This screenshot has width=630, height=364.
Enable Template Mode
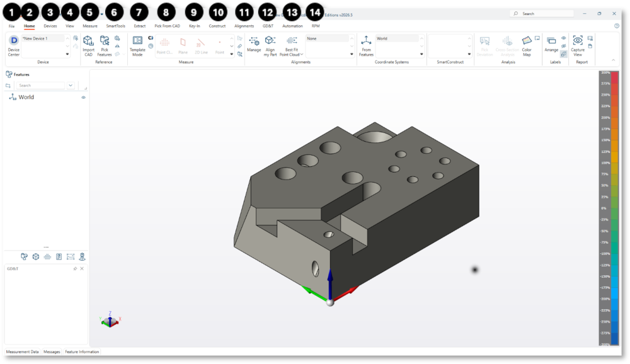click(x=137, y=46)
